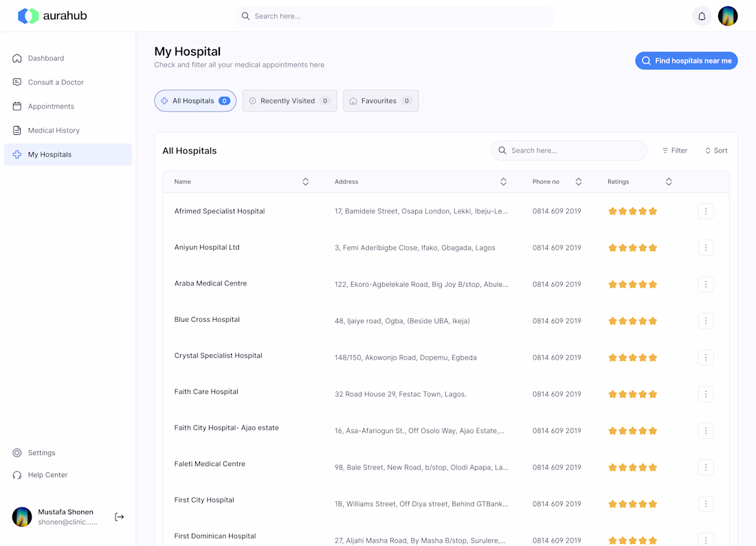Open Settings from the sidebar
This screenshot has width=756, height=546.
coord(17,452)
